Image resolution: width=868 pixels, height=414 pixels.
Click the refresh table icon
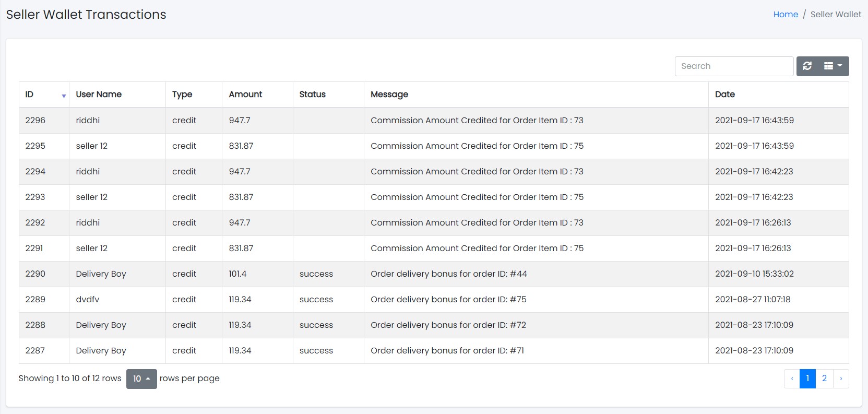tap(807, 66)
